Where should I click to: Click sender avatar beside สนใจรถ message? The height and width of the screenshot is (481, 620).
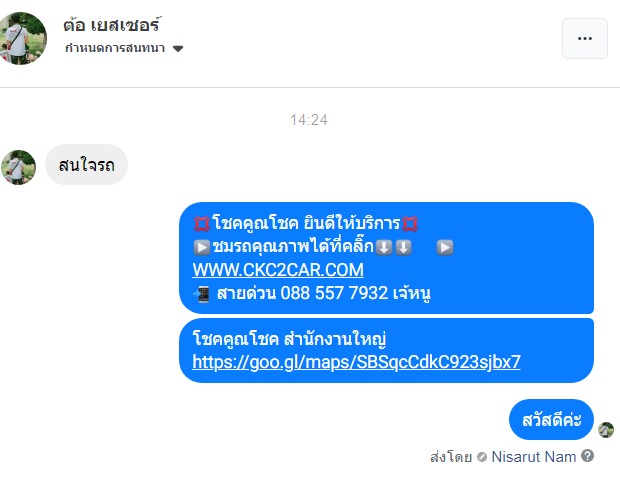(x=18, y=167)
